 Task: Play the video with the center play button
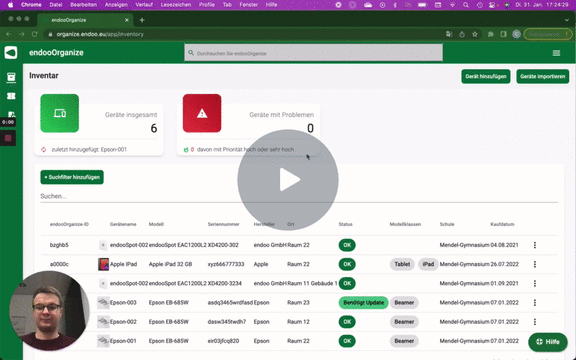[288, 180]
